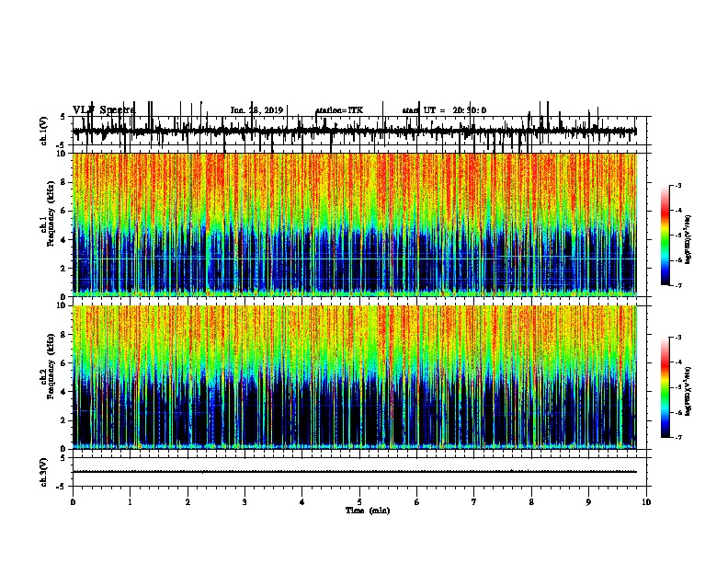728x563 pixels.
Task: Click the ch.1(V) waveform axis label
Action: click(44, 131)
